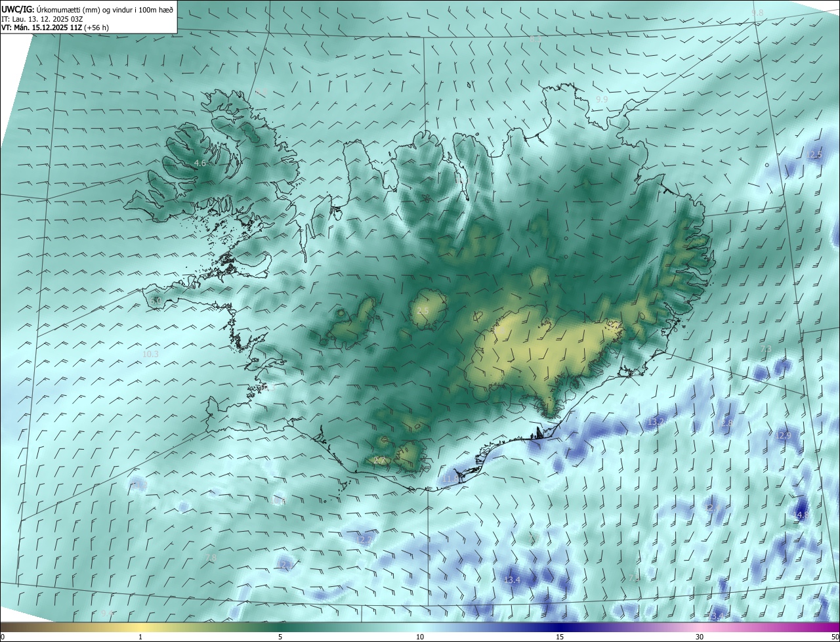Select the 7.9 value in the southern sea
This screenshot has height=642, width=840.
(634, 578)
